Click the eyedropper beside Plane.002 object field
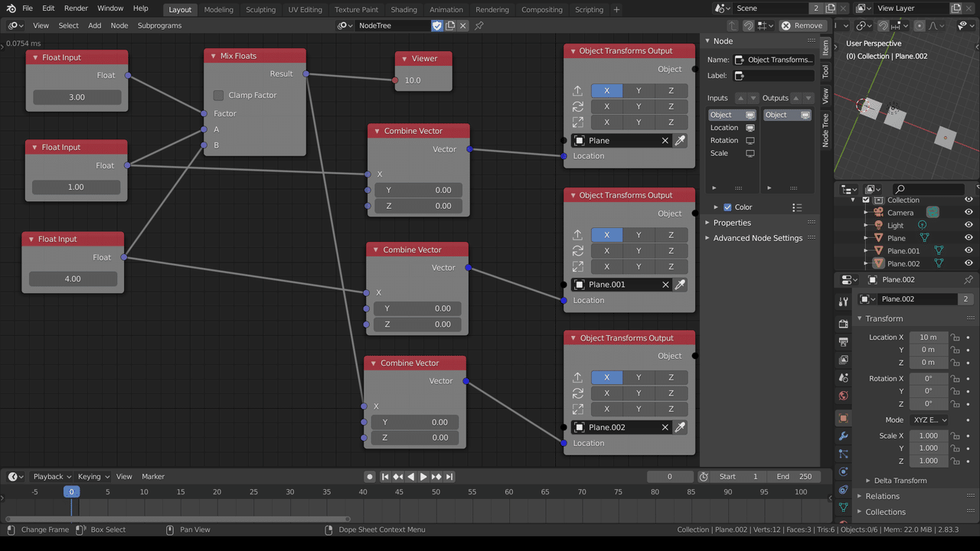 [680, 427]
